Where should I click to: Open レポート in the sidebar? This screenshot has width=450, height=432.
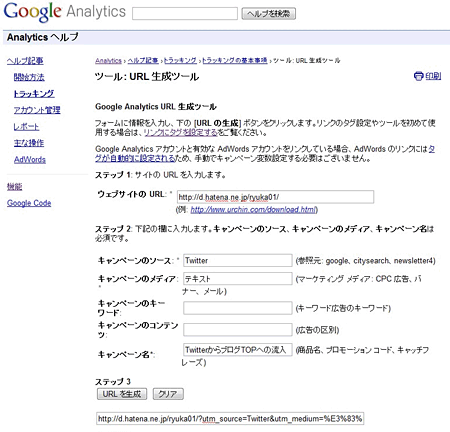[26, 127]
